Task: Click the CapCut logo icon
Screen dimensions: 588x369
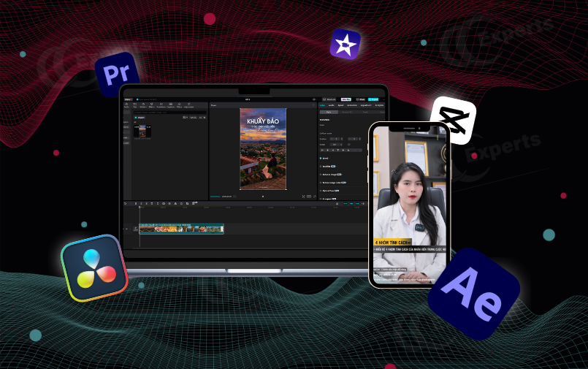Action: click(x=453, y=121)
